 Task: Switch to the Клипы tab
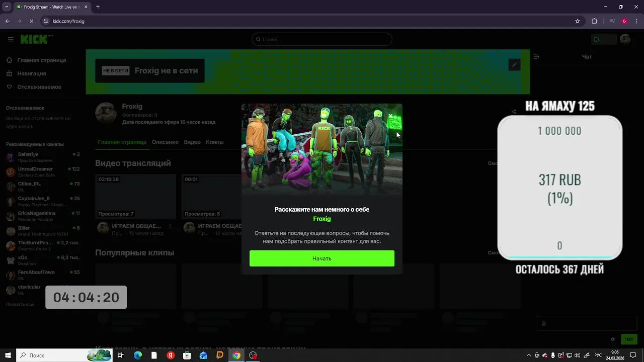pos(214,142)
